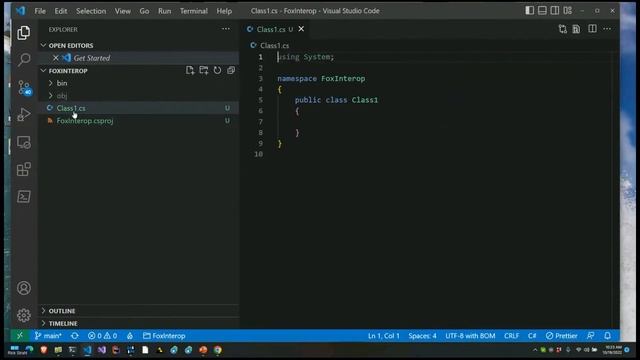
Task: Click the main branch in status bar
Action: [48, 336]
